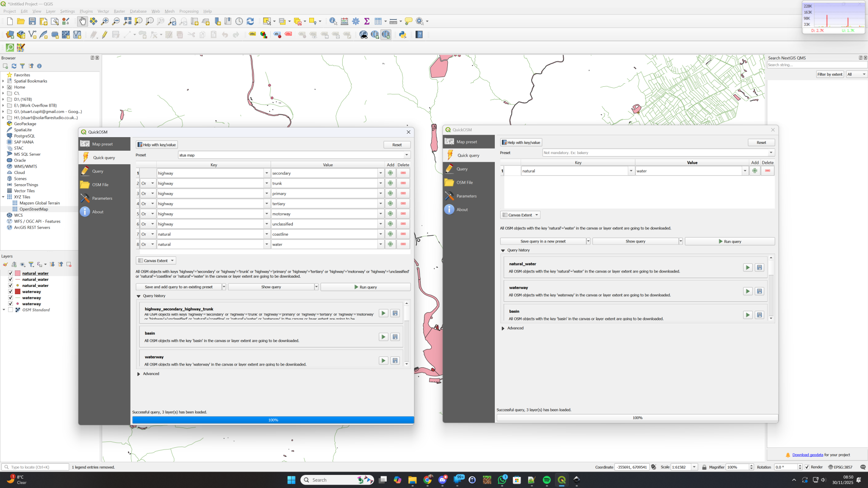
Task: Open the Statistical Summary sigma icon
Action: [367, 21]
